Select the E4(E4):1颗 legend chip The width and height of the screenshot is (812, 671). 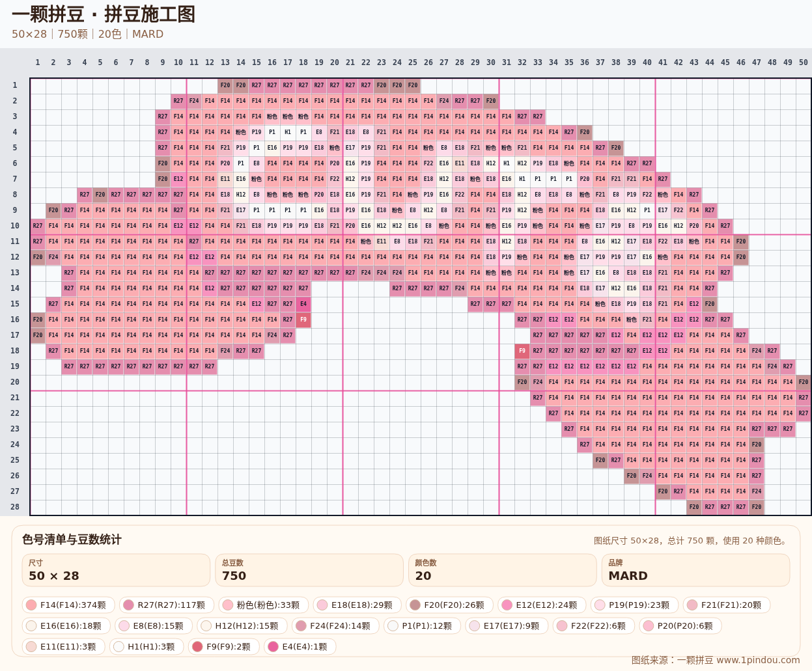click(300, 647)
